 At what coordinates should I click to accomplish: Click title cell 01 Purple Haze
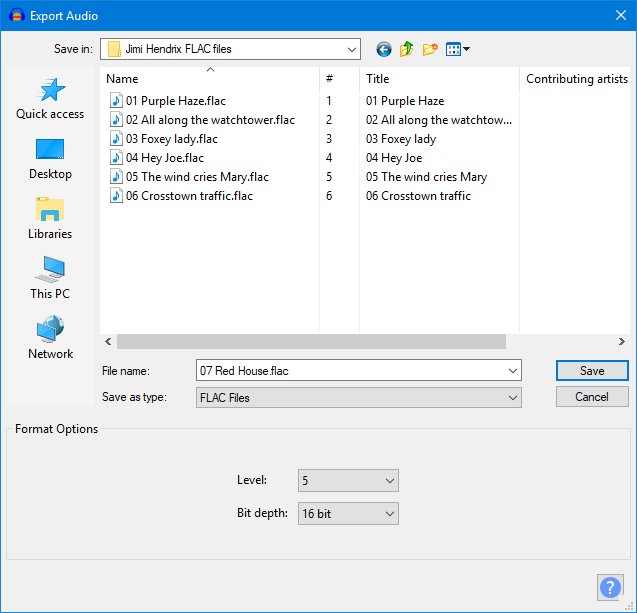click(x=405, y=101)
